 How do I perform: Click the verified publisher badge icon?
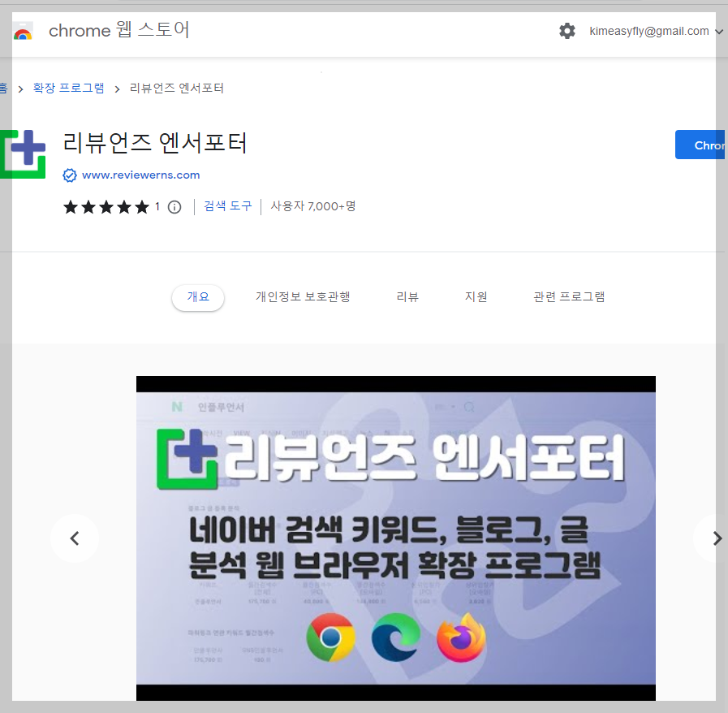click(70, 175)
